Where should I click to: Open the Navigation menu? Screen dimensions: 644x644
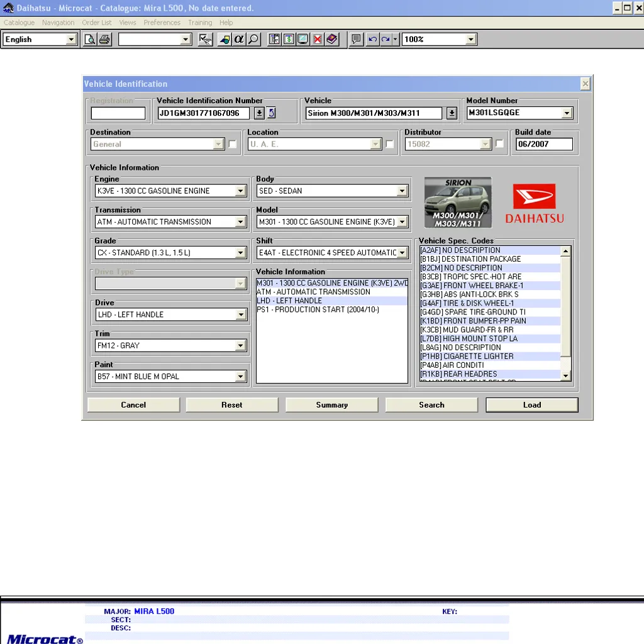coord(58,23)
